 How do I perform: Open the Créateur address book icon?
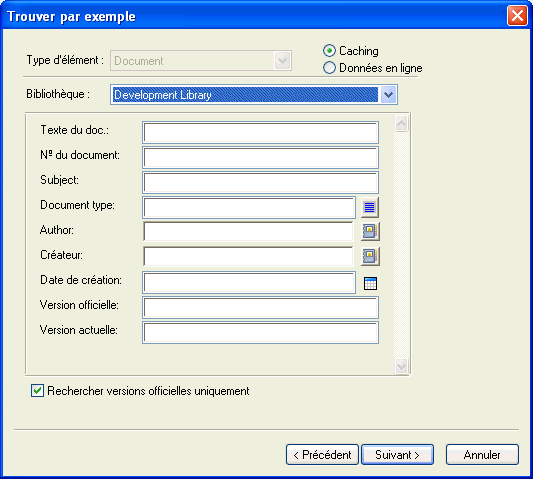[x=370, y=256]
